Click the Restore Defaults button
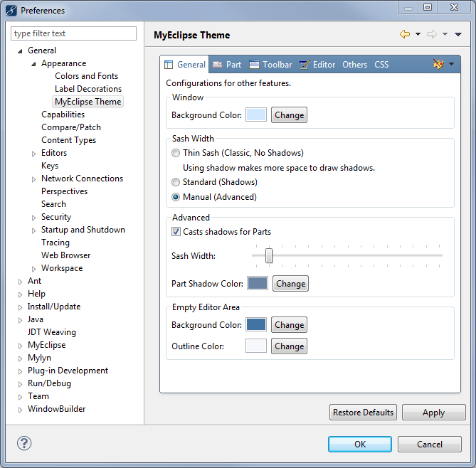This screenshot has height=468, width=476. 363,413
